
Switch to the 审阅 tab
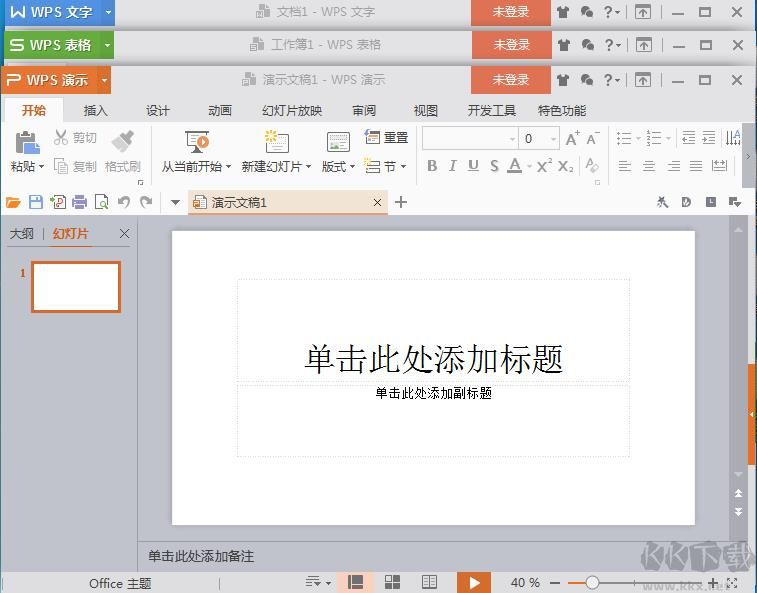click(x=364, y=111)
